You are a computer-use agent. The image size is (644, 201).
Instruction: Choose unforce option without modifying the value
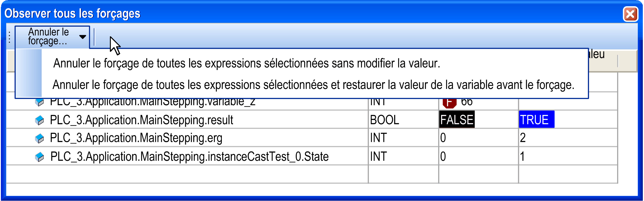(246, 63)
